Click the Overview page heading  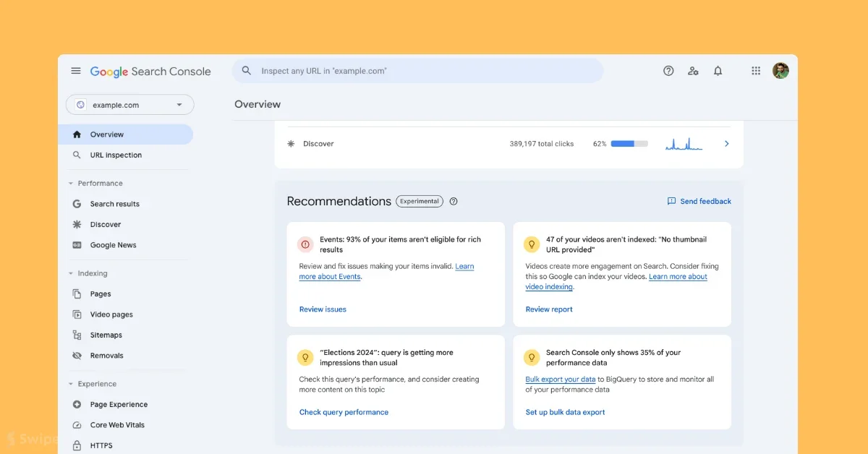click(258, 104)
